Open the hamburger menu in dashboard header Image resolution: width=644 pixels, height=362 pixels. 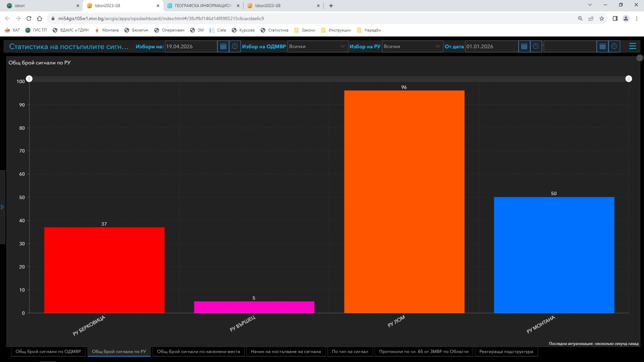[633, 46]
